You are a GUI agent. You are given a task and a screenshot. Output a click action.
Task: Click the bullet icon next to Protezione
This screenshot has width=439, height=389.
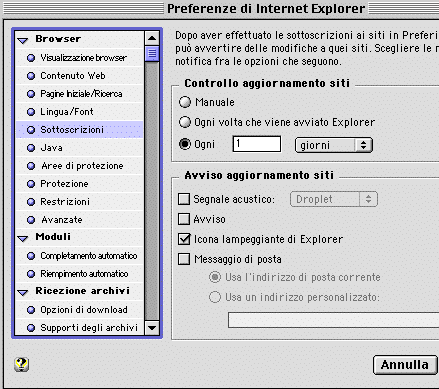31,184
